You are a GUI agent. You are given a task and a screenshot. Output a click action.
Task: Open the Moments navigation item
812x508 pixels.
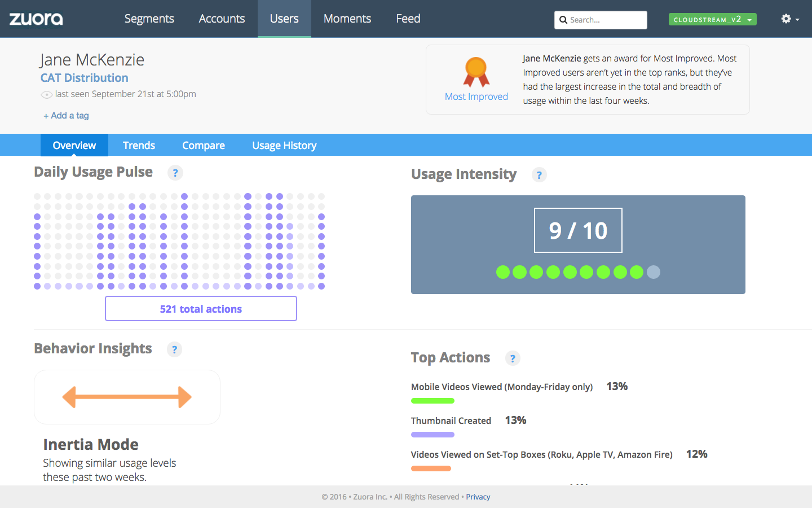pos(347,19)
